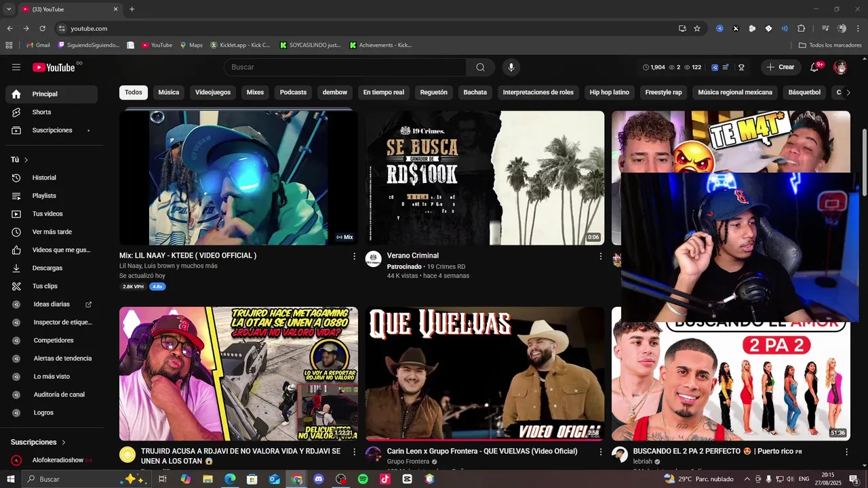
Task: Open Historial in the sidebar
Action: point(52,178)
